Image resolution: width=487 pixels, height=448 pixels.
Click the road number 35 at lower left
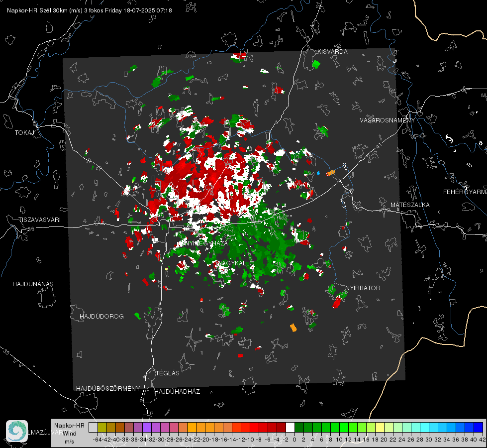[x=6, y=351]
